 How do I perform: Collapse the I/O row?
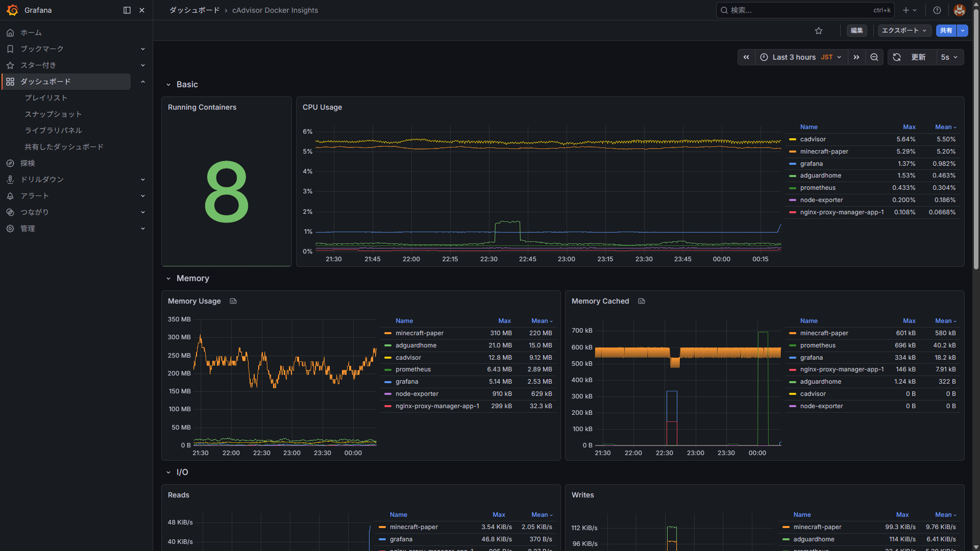[168, 472]
